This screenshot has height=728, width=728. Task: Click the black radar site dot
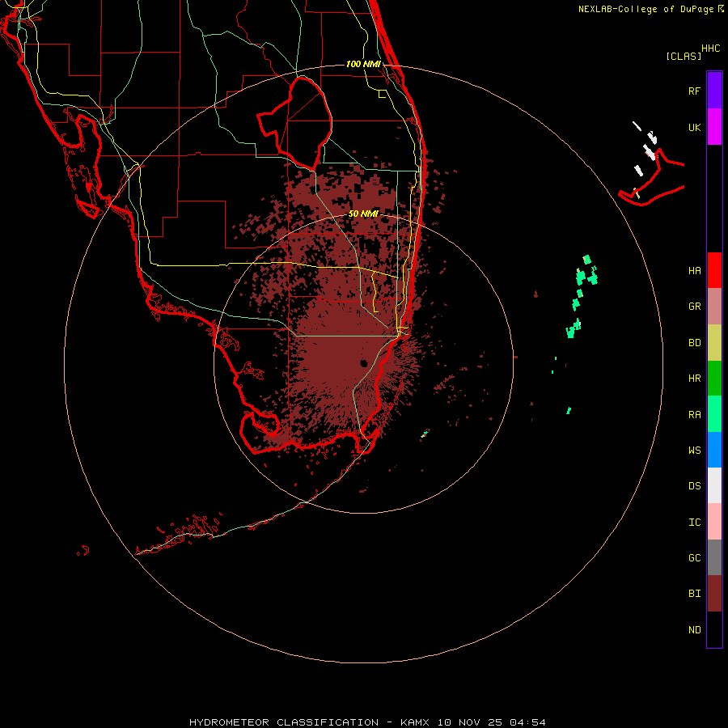(x=364, y=363)
